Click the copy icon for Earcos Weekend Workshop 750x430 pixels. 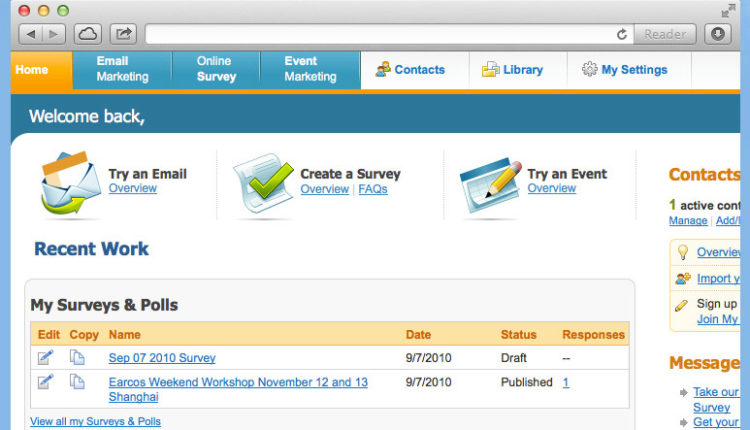click(77, 382)
